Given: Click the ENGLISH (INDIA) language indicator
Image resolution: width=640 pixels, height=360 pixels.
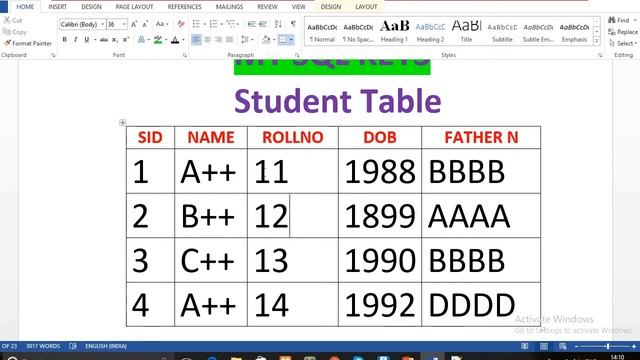Looking at the screenshot, I should click(x=106, y=346).
